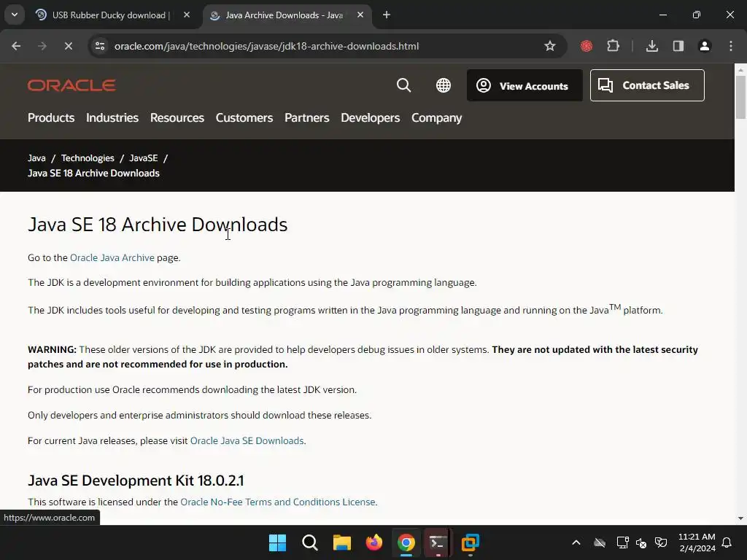Image resolution: width=747 pixels, height=560 pixels.
Task: Click the Chrome taskbar icon
Action: click(406, 542)
